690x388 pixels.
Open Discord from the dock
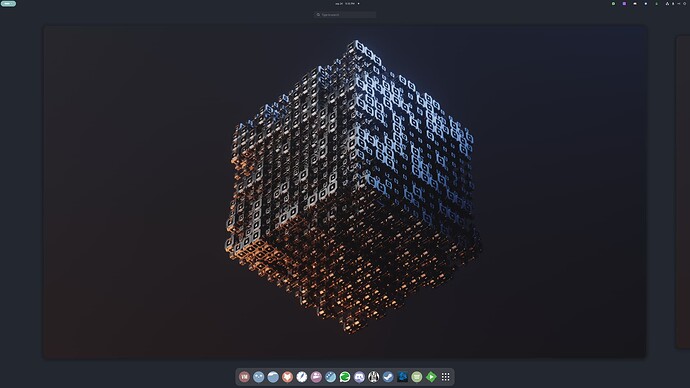pos(359,377)
